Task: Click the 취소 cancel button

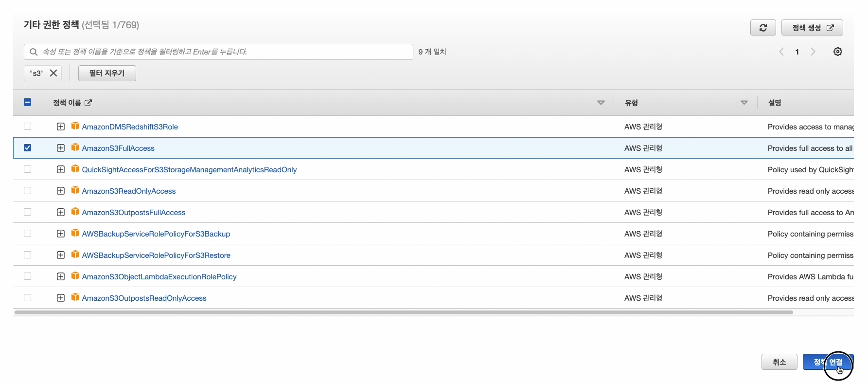Action: tap(779, 362)
